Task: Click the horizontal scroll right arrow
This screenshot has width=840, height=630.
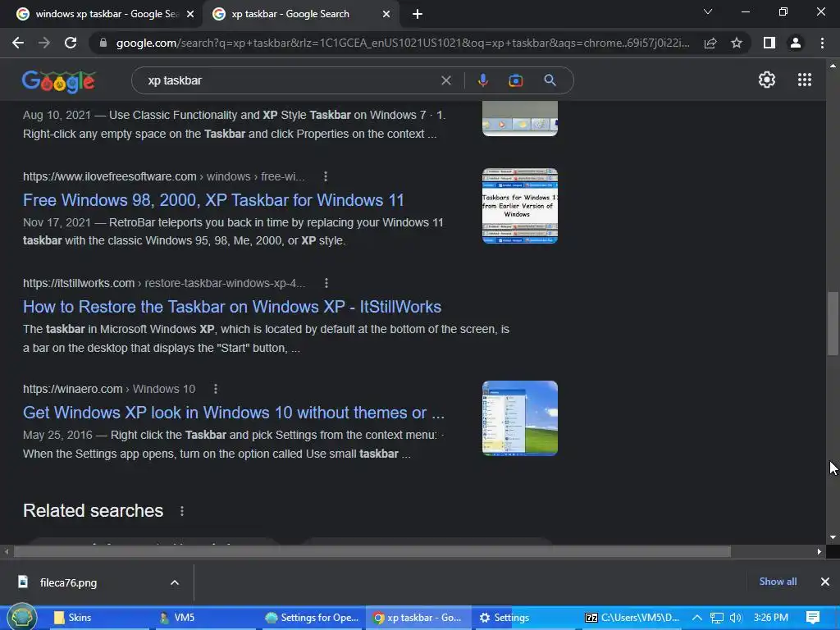Action: [819, 552]
